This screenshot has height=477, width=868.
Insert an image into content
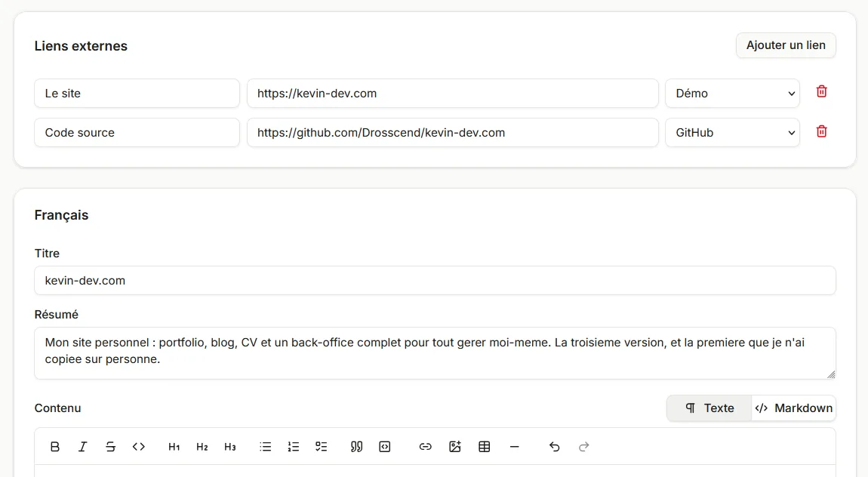click(x=455, y=447)
